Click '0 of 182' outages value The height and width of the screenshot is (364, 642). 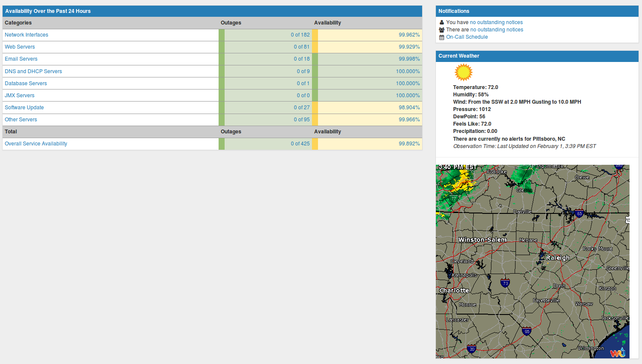coord(300,35)
